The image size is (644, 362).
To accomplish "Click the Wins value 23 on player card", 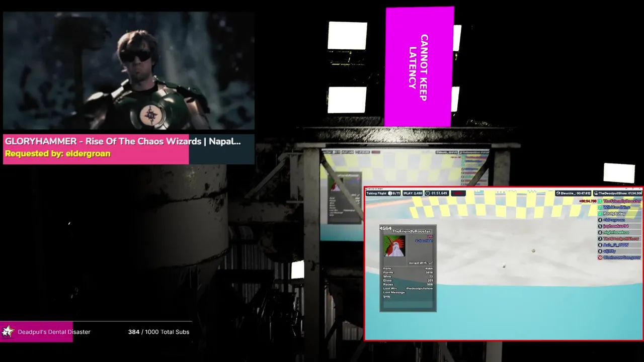I will tap(431, 277).
